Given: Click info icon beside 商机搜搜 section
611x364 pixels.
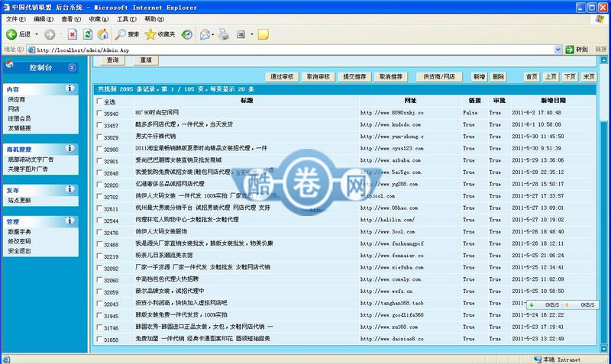Looking at the screenshot, I should pos(70,148).
